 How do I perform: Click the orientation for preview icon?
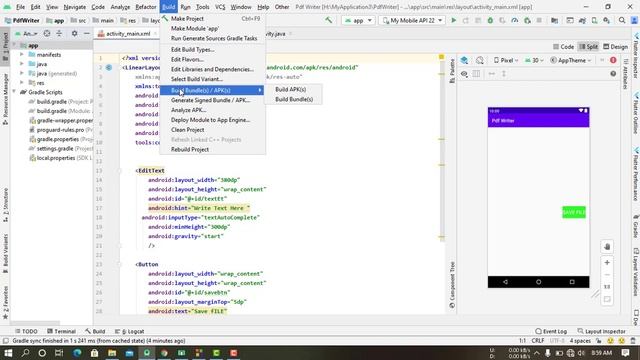[x=480, y=60]
